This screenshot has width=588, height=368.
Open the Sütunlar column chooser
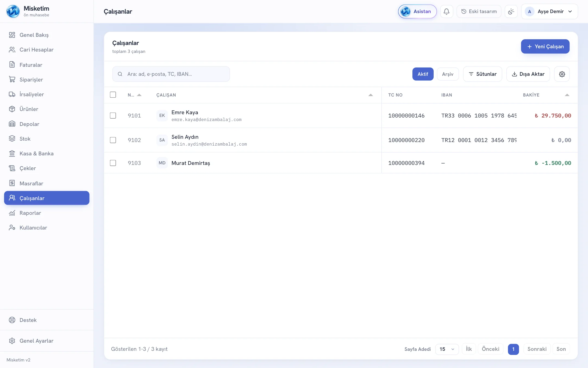(x=482, y=74)
